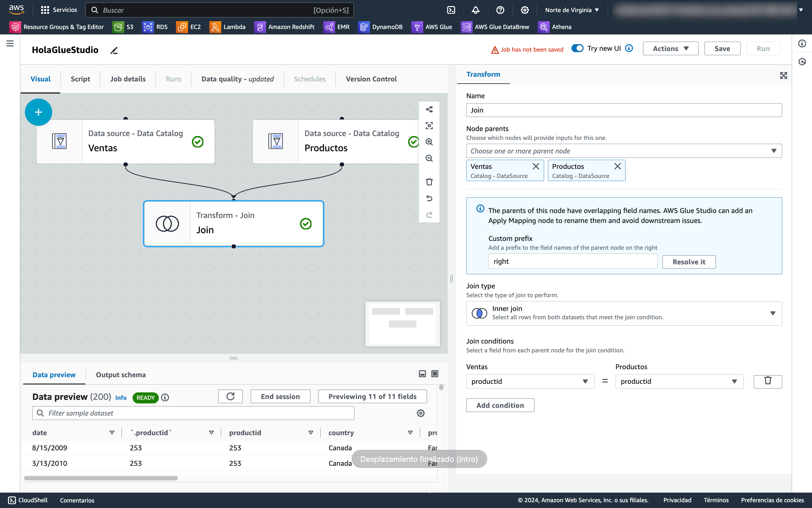Click the End session button
The image size is (812, 508).
tap(280, 397)
